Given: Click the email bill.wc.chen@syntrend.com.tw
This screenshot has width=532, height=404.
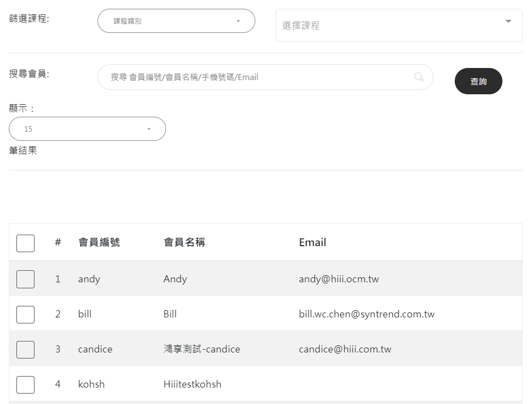Looking at the screenshot, I should click(x=367, y=314).
